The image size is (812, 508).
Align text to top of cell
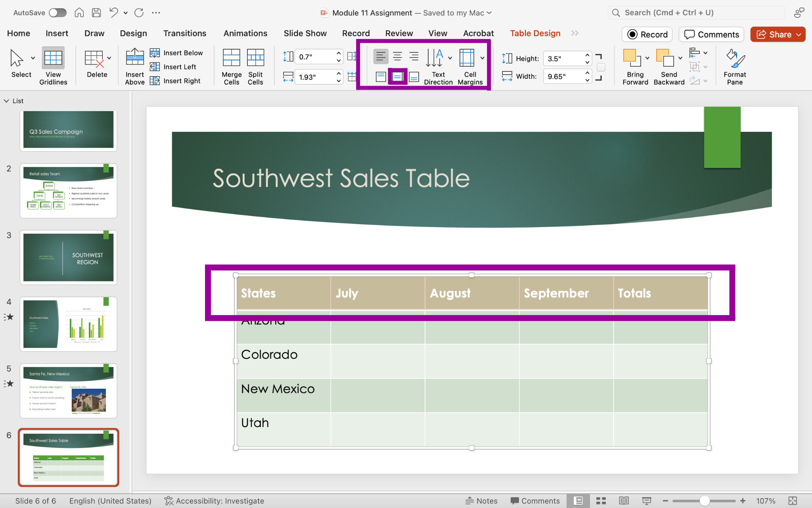point(381,77)
